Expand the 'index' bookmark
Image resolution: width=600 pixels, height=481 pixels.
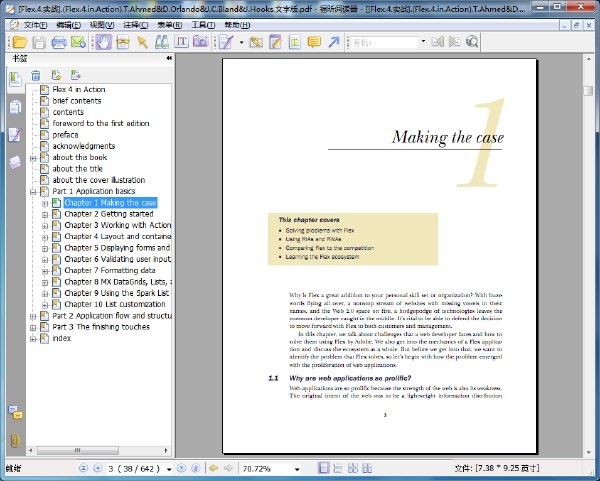(33, 339)
